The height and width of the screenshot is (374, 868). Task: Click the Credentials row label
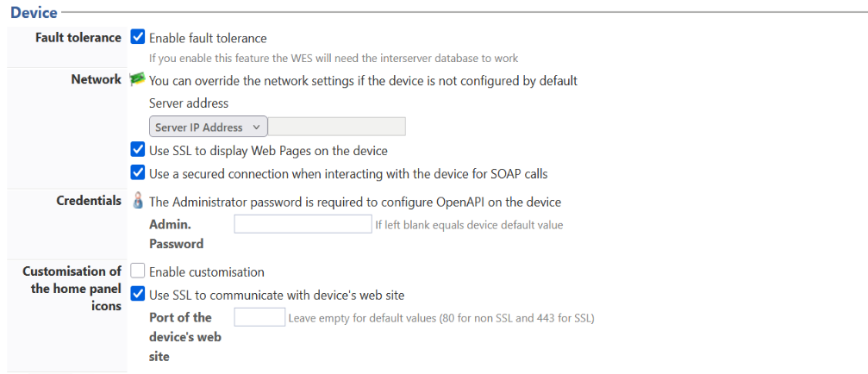pos(90,201)
